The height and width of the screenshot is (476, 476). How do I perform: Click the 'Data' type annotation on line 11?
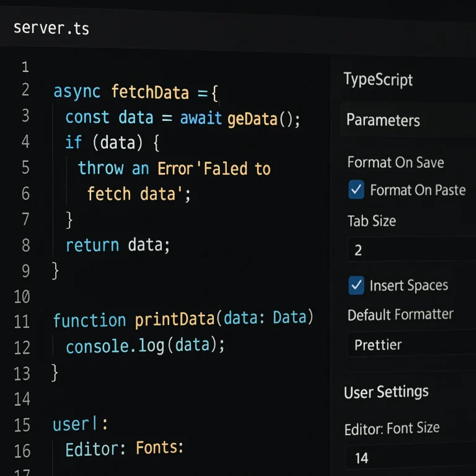(289, 317)
